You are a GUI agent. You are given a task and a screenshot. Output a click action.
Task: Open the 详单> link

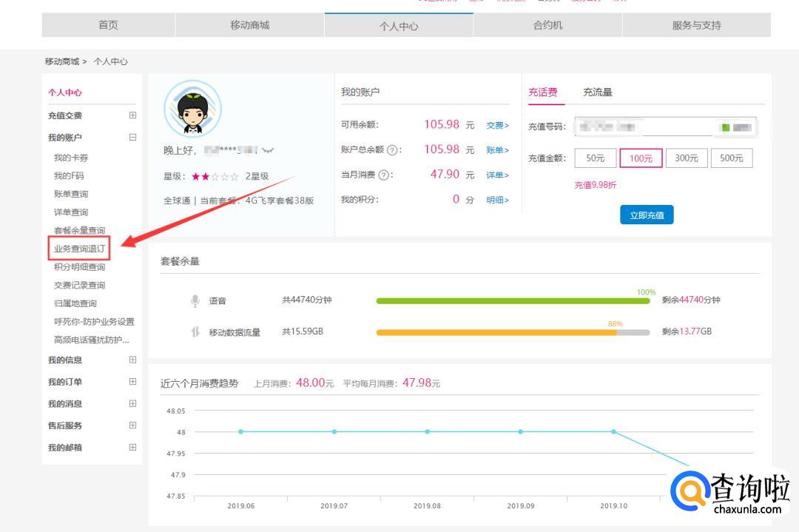coord(497,175)
